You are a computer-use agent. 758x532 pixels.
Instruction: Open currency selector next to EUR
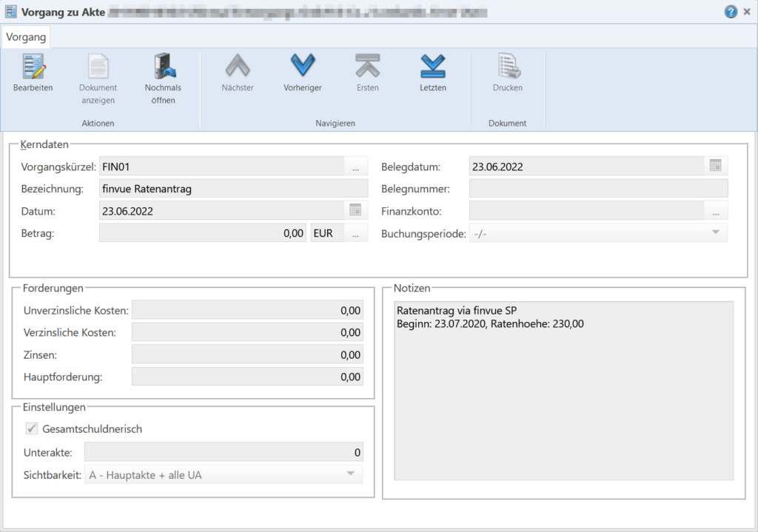coord(355,233)
